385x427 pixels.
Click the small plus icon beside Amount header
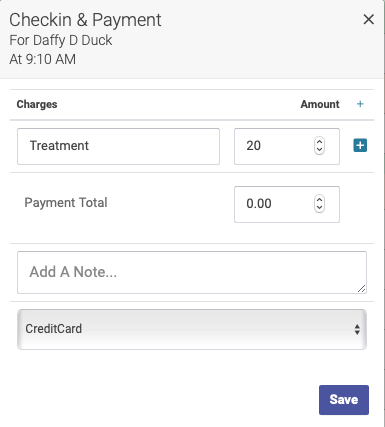pyautogui.click(x=360, y=104)
